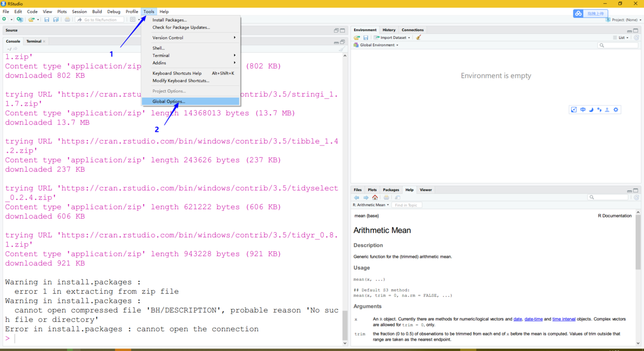The width and height of the screenshot is (644, 351).
Task: Expand the Addins submenu
Action: [191, 63]
